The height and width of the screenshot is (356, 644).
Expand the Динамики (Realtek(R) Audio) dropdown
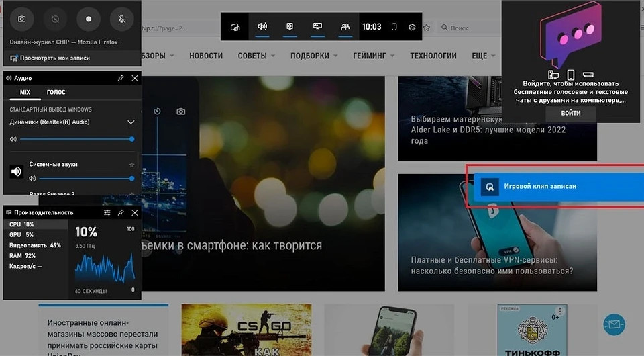point(131,122)
